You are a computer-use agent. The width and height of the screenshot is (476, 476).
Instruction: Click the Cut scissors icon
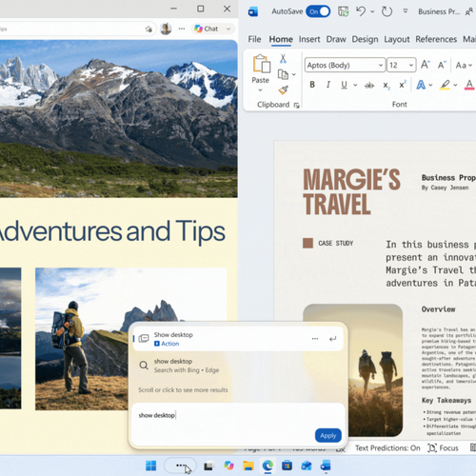pos(283,58)
